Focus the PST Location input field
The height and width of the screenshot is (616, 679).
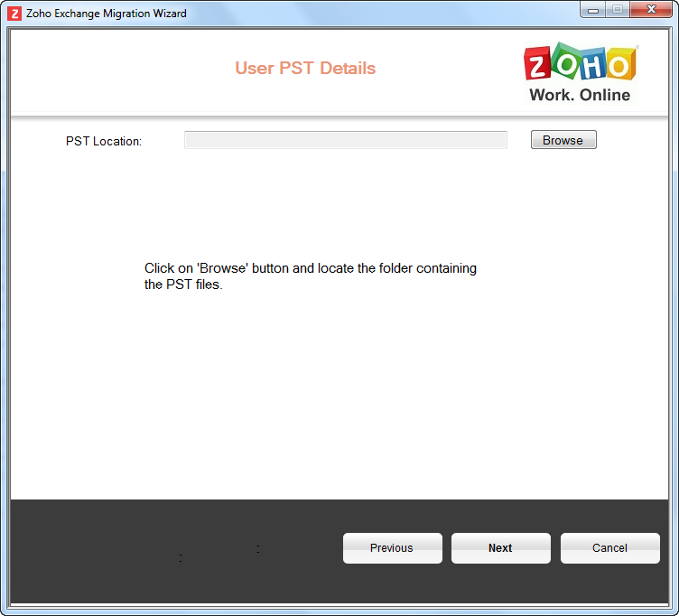point(346,140)
